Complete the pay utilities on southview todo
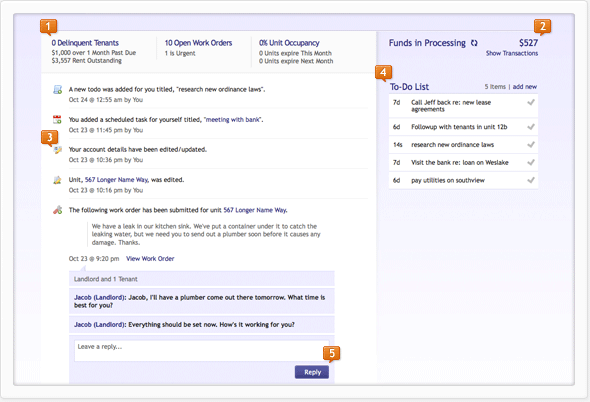This screenshot has height=402, width=590. 531,180
